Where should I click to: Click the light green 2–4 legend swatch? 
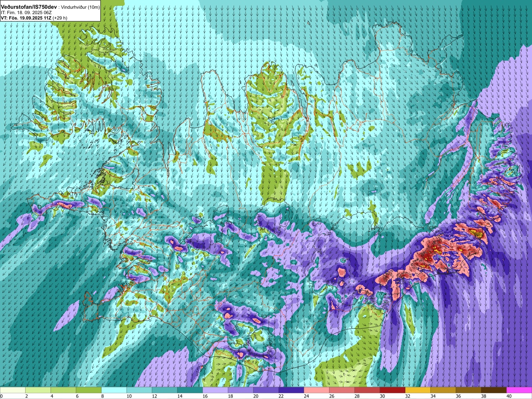(x=38, y=390)
